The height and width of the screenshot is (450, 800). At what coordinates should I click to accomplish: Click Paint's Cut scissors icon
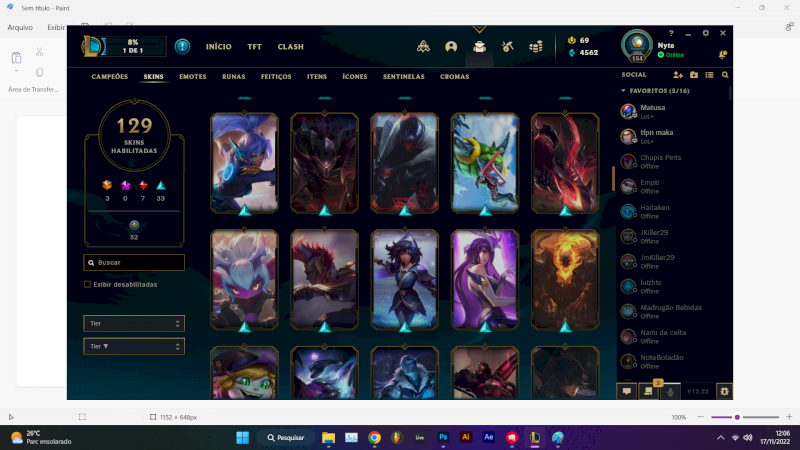[39, 52]
